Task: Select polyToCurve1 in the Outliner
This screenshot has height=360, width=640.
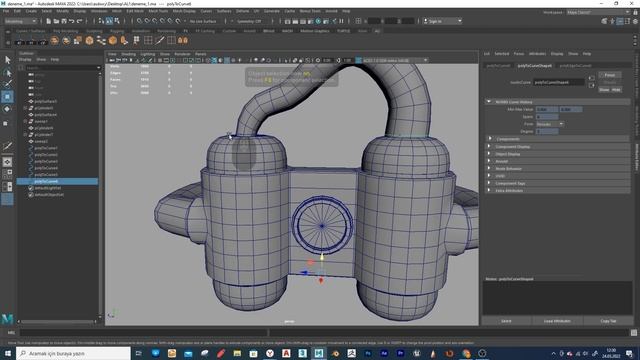Action: pos(46,148)
